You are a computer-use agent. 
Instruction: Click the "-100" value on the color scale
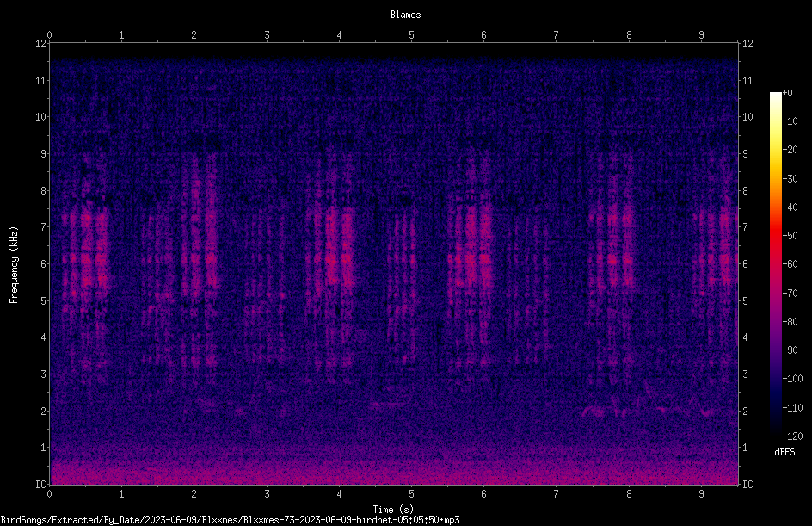click(x=792, y=379)
